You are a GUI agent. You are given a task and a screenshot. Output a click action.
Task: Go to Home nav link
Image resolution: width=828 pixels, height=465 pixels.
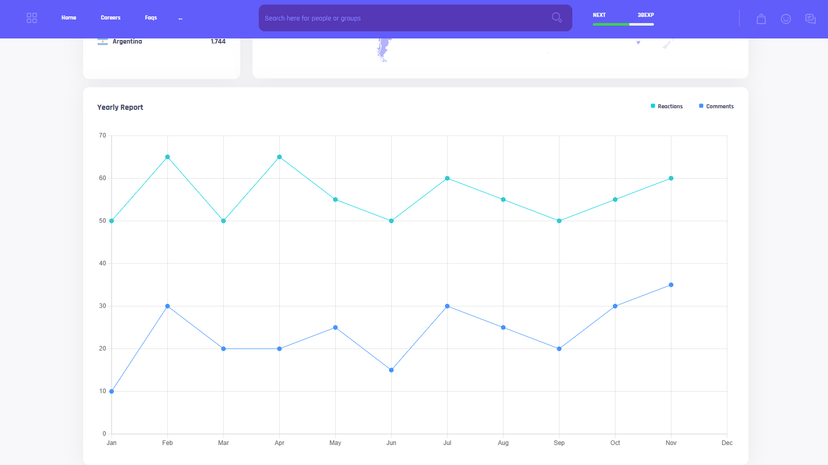(69, 18)
